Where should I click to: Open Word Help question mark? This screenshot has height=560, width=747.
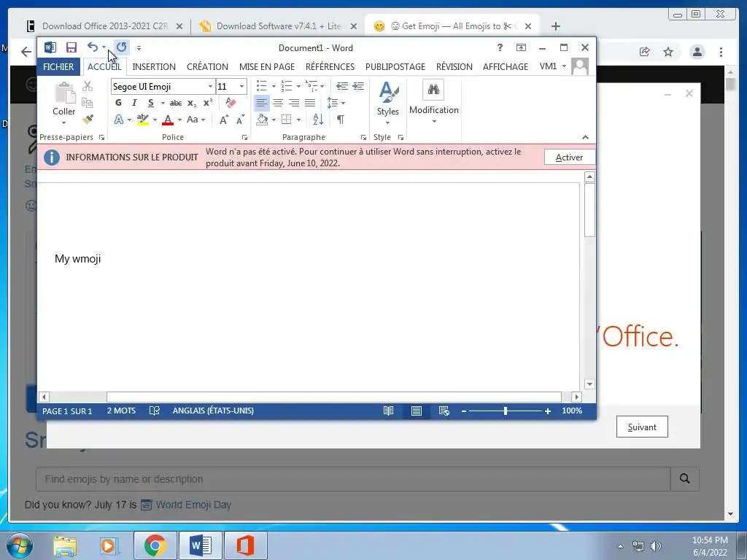pos(500,47)
